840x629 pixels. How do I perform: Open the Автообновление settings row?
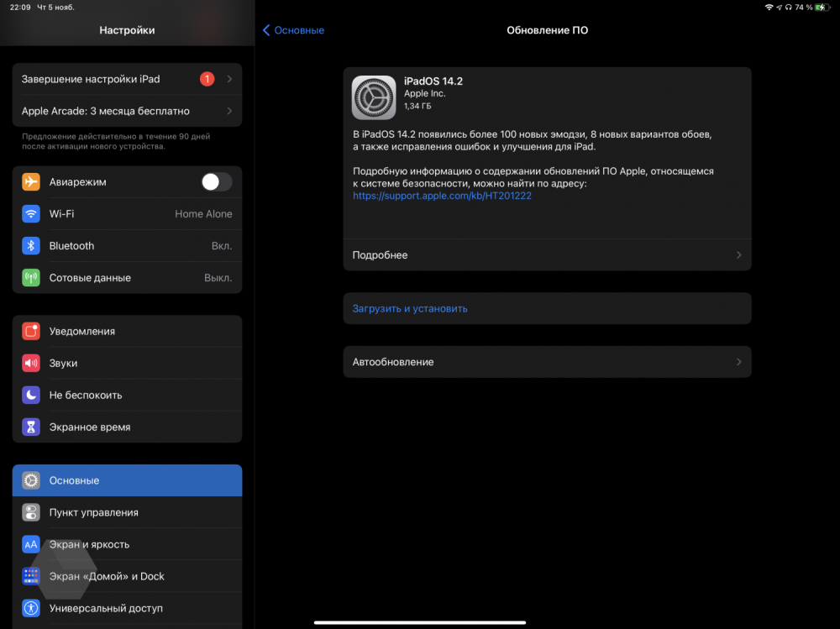[x=547, y=362]
